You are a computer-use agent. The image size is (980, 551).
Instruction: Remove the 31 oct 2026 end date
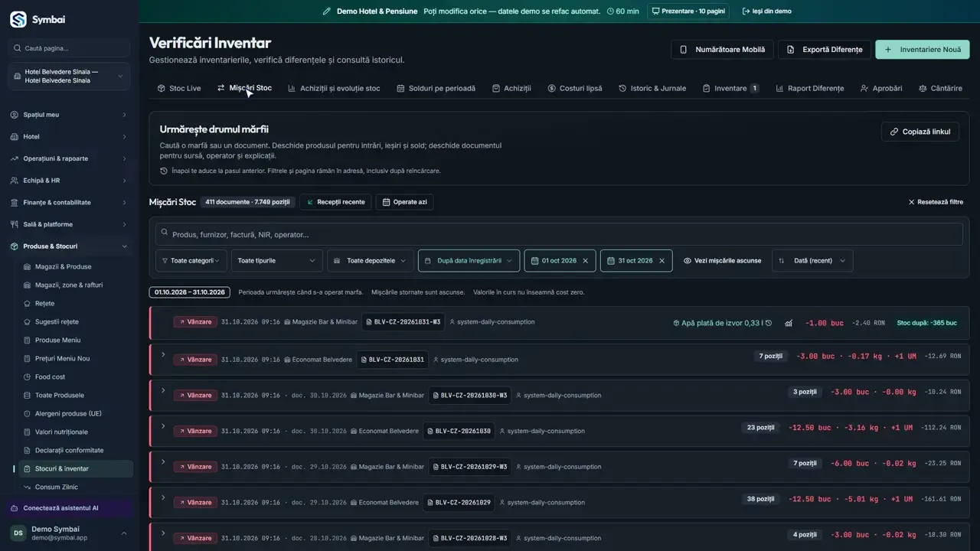click(x=661, y=261)
